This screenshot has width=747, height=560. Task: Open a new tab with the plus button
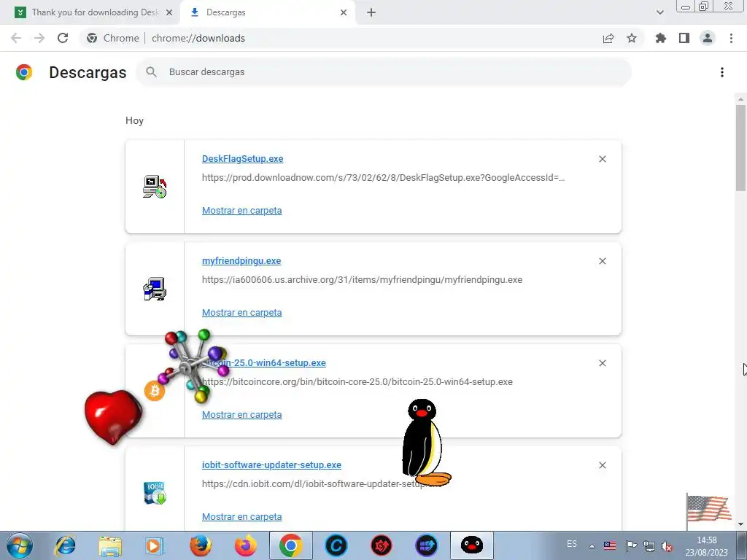click(371, 12)
